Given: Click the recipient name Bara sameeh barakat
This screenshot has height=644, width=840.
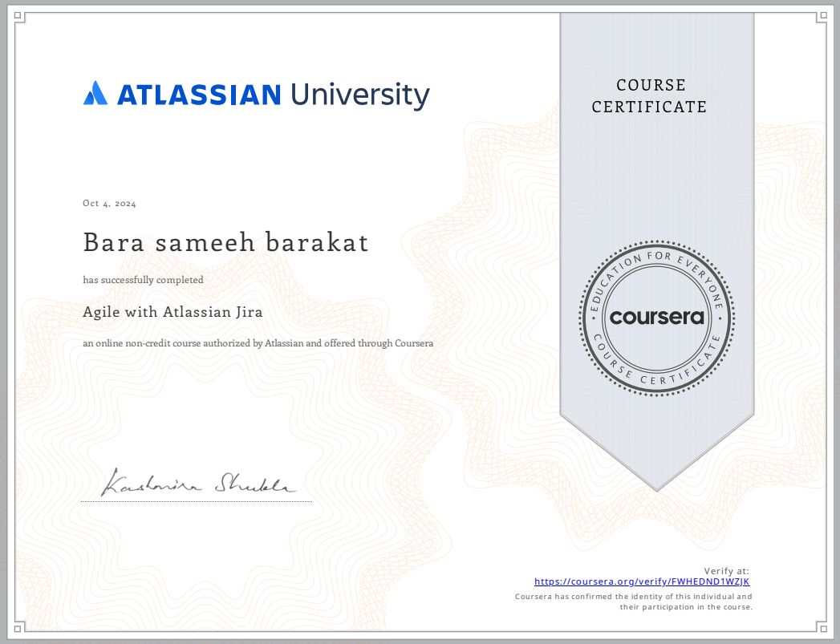Looking at the screenshot, I should (x=225, y=242).
